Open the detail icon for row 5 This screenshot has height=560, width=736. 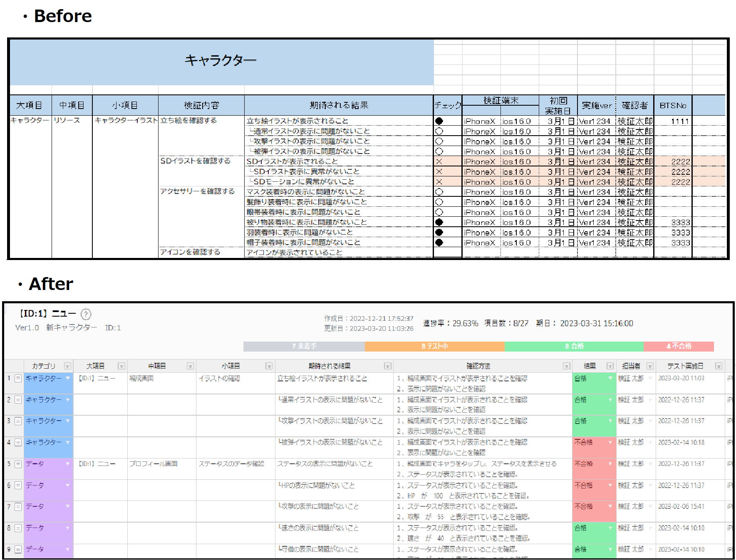(18, 463)
